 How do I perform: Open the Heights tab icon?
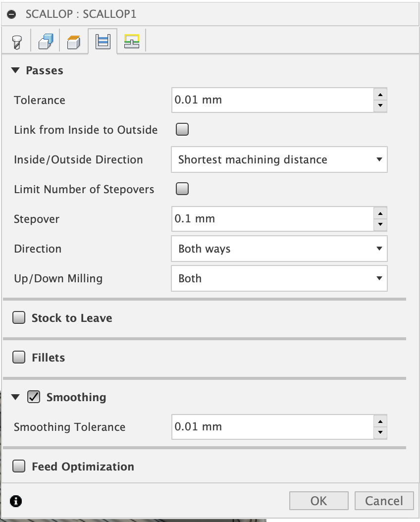pos(74,42)
